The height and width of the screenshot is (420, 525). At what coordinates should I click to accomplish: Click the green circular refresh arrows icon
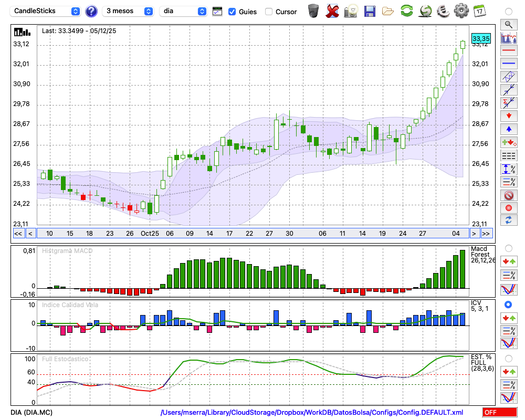tap(406, 11)
